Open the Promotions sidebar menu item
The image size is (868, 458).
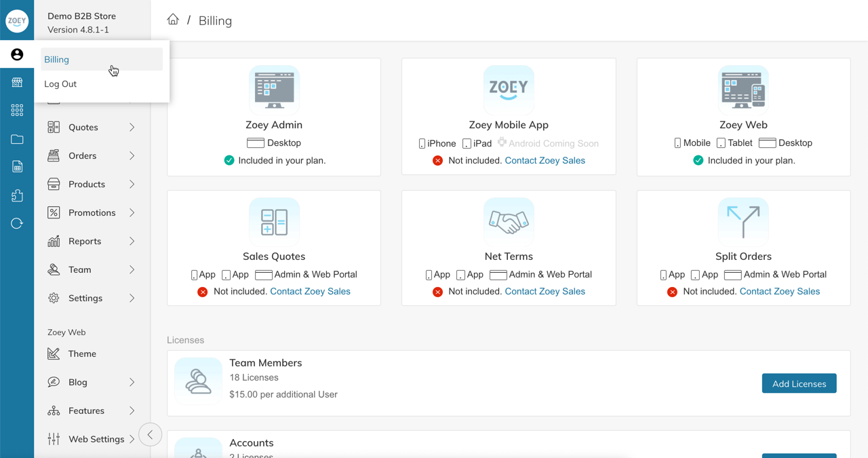(x=92, y=212)
